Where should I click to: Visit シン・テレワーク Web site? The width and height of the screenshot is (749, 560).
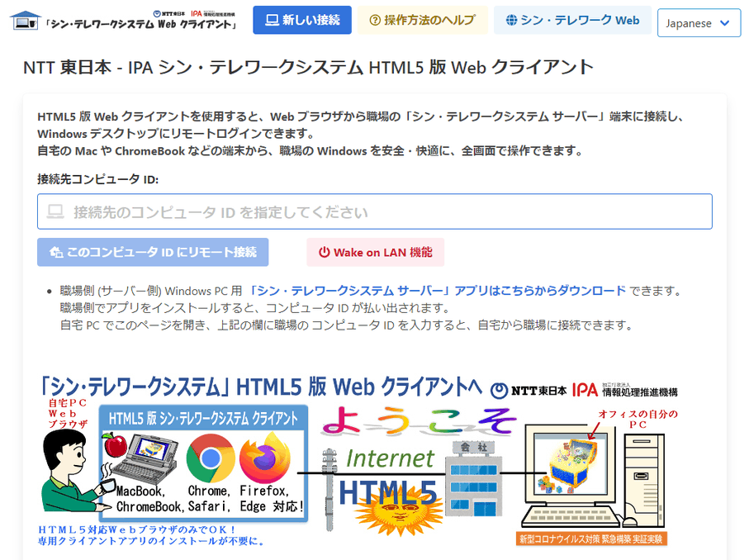[x=572, y=20]
